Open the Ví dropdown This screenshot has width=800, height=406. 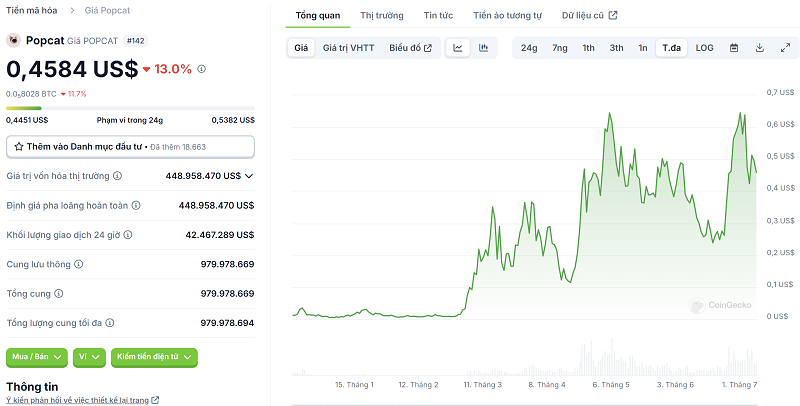pyautogui.click(x=89, y=355)
